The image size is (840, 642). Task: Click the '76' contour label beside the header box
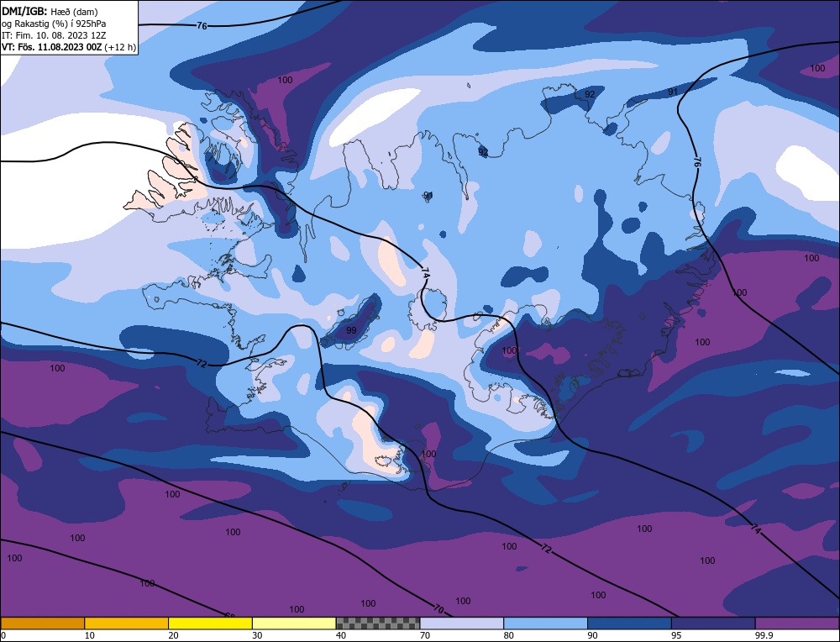pyautogui.click(x=202, y=26)
